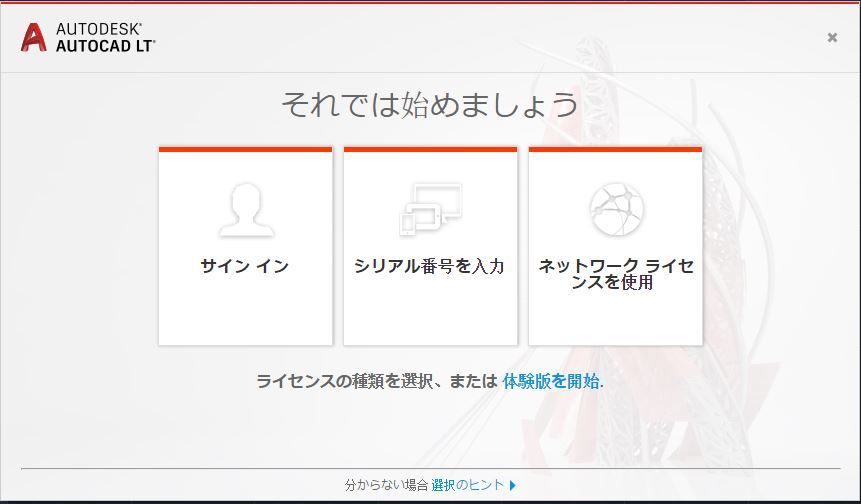Image resolution: width=861 pixels, height=504 pixels.
Task: Close the AutoCAD LT licensing dialog
Action: [832, 37]
